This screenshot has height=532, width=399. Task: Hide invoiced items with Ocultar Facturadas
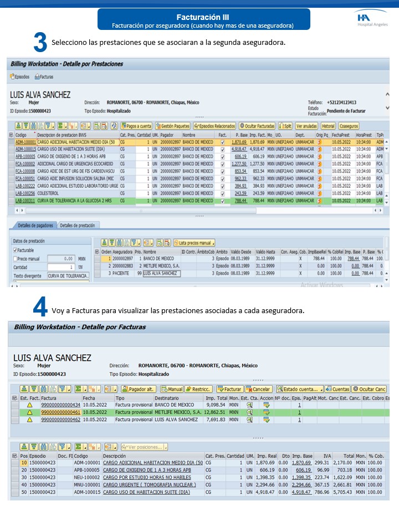coord(257,126)
